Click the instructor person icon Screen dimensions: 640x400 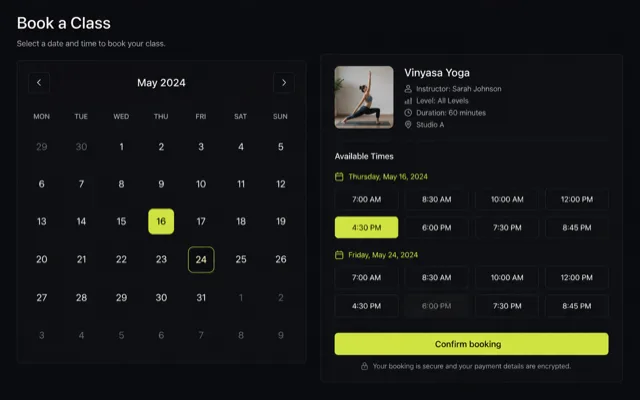408,89
